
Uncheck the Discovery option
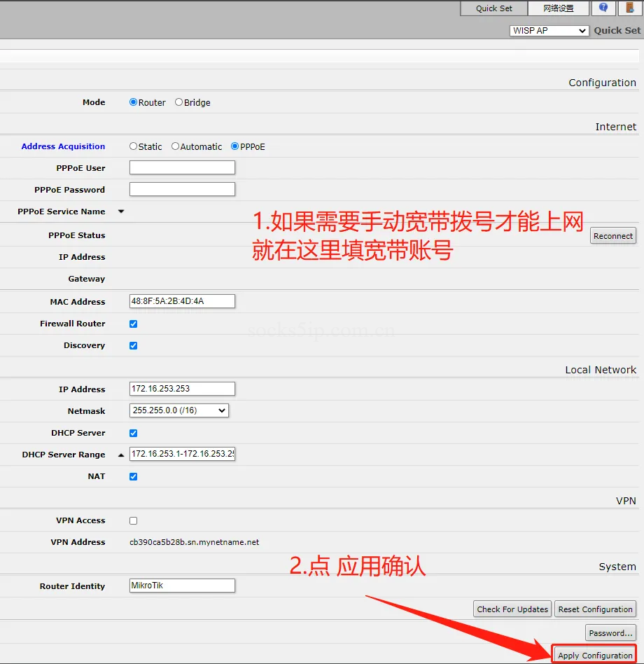133,345
